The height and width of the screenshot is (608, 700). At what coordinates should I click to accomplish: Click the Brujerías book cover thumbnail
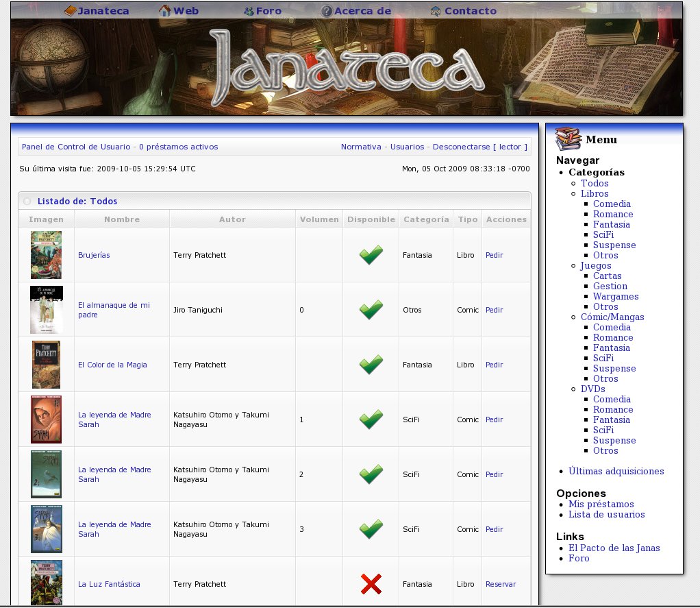[46, 255]
